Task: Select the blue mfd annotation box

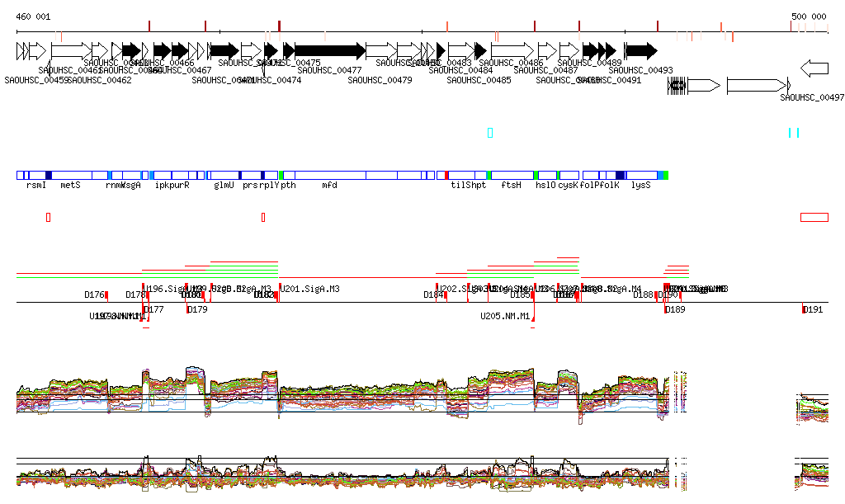Action: coord(330,175)
